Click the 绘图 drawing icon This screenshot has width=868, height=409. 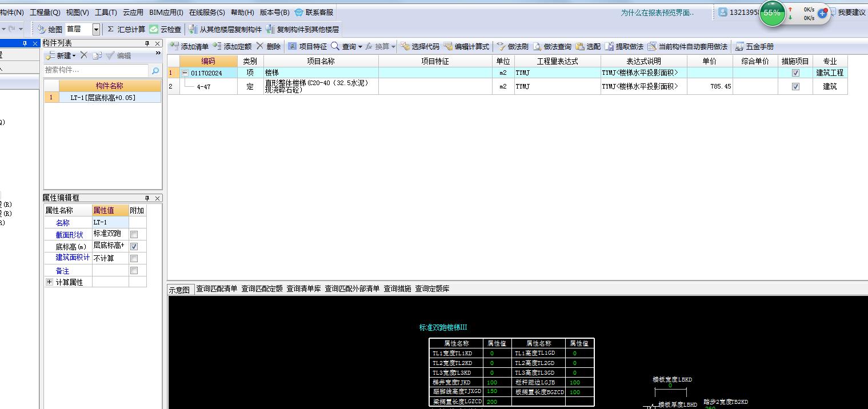(x=42, y=29)
